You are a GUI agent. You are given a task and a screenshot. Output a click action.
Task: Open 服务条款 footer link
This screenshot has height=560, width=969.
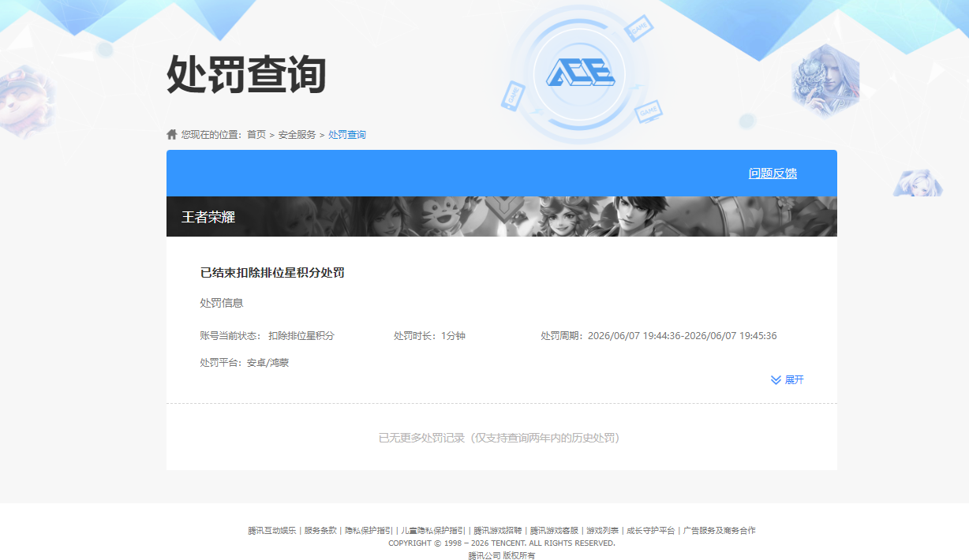(x=320, y=531)
